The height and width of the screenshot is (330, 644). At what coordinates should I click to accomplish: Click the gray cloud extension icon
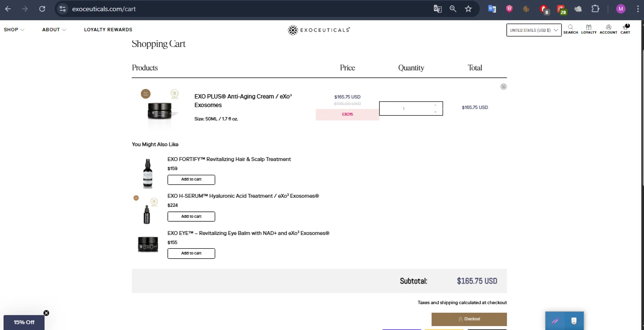point(578,9)
